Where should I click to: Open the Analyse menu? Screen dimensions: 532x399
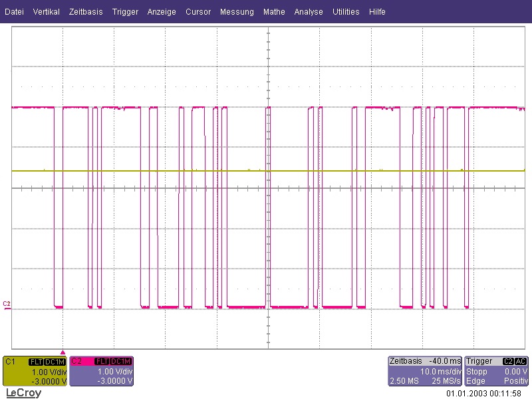coord(309,12)
